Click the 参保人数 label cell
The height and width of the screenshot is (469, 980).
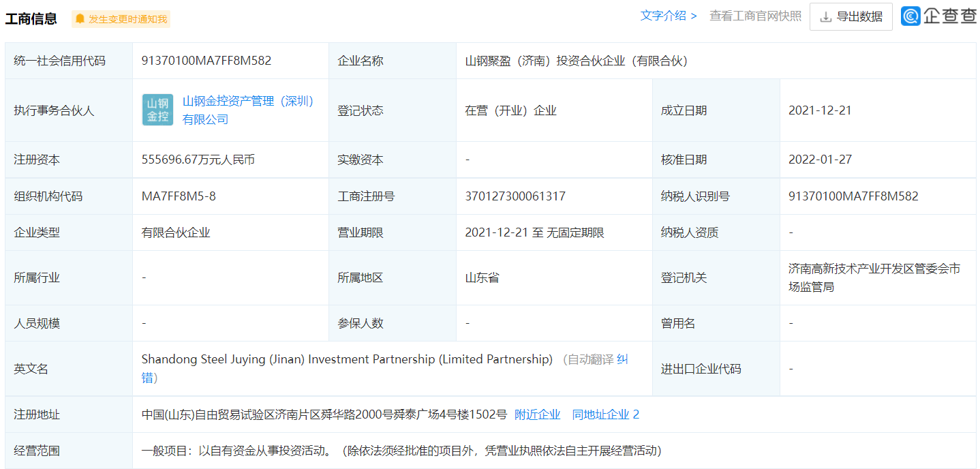click(x=393, y=323)
